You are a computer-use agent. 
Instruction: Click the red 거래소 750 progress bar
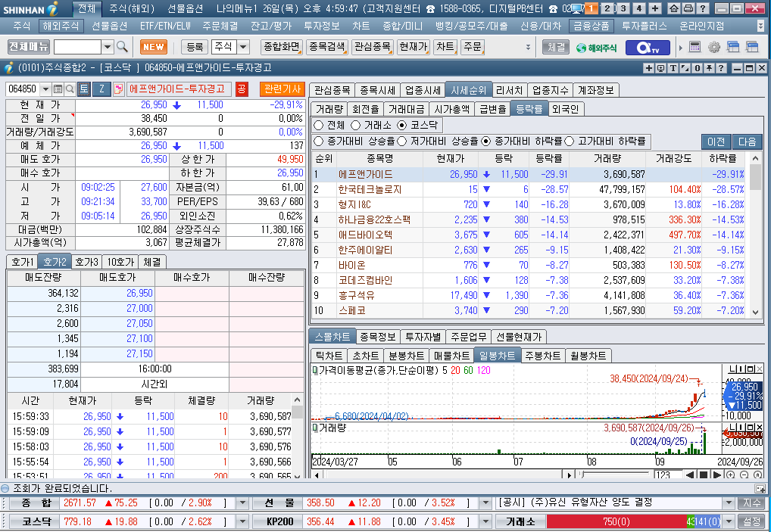click(x=616, y=521)
